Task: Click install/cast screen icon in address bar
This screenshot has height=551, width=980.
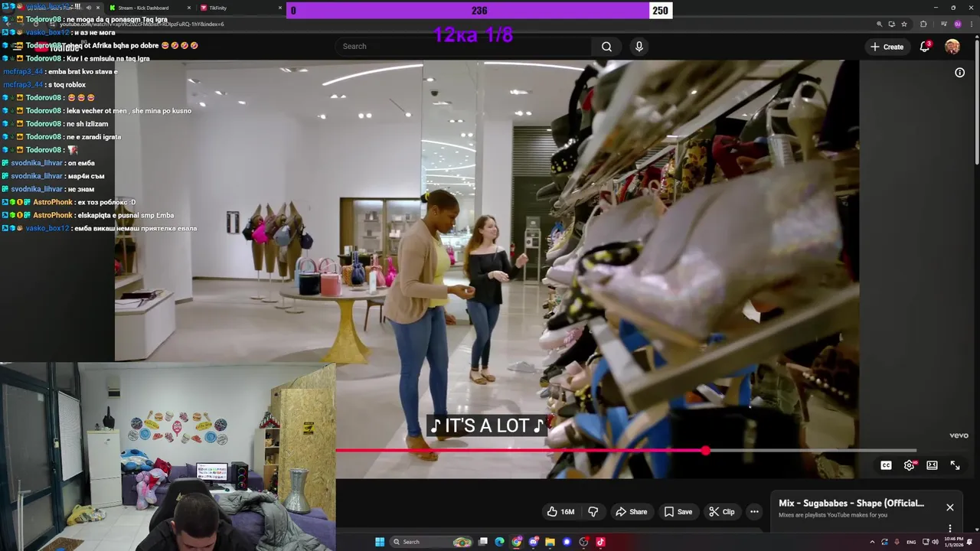Action: point(891,24)
